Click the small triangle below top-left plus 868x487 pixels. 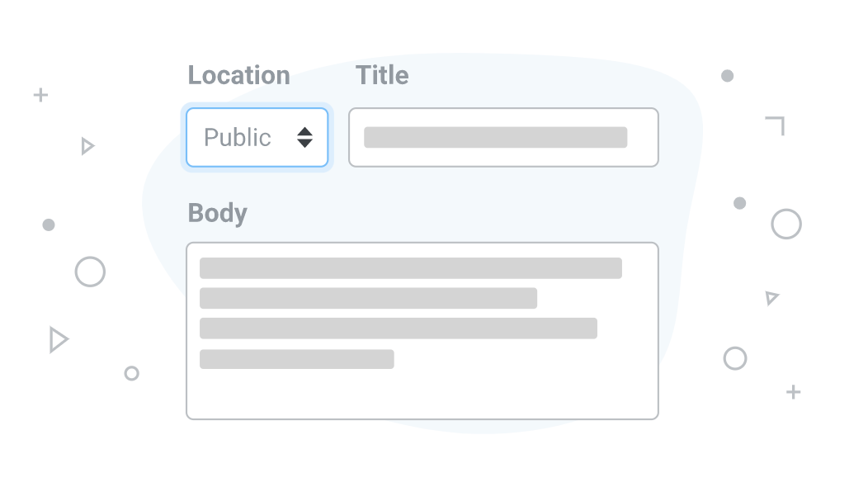(x=87, y=146)
